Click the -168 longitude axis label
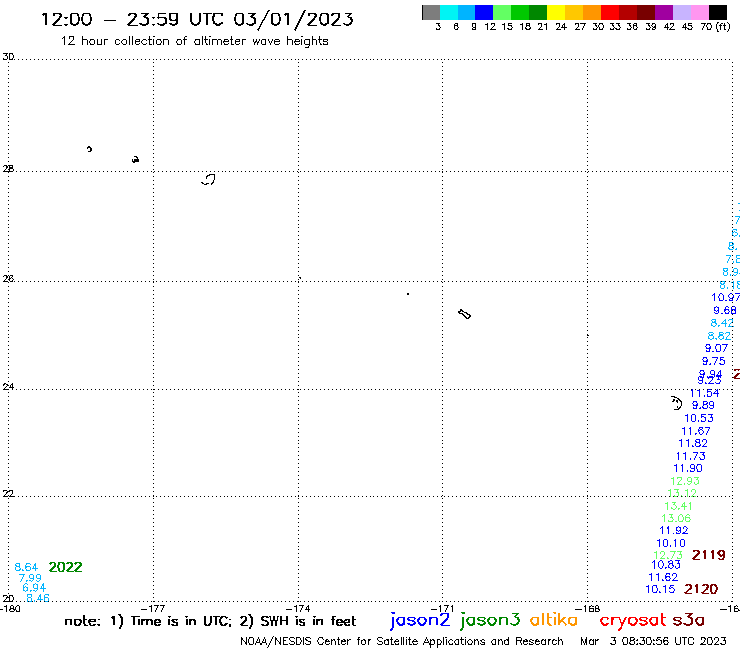Screen dimensions: 740x650 pyautogui.click(x=589, y=608)
